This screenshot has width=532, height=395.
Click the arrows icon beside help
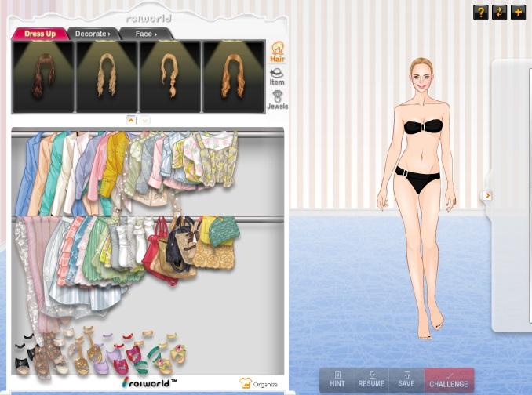coord(499,12)
